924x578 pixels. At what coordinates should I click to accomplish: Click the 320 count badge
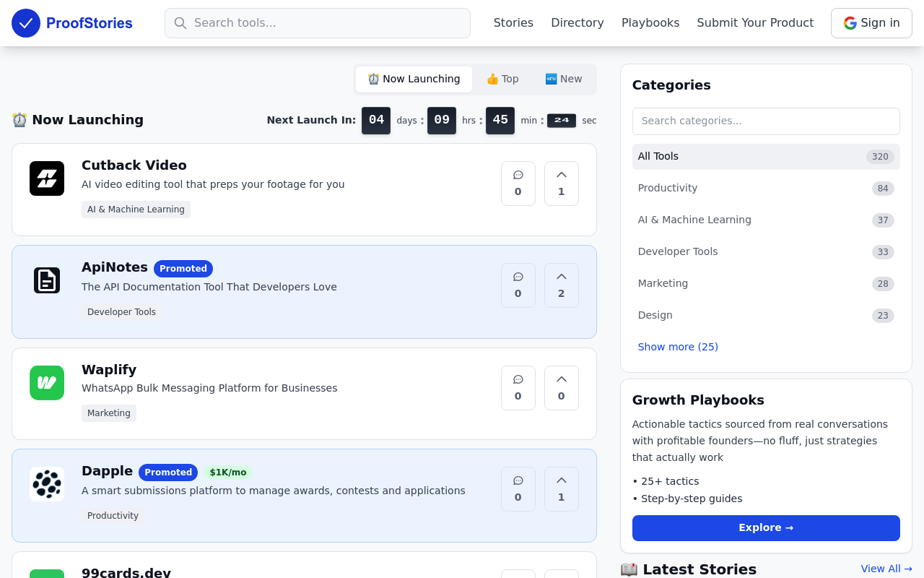point(880,157)
